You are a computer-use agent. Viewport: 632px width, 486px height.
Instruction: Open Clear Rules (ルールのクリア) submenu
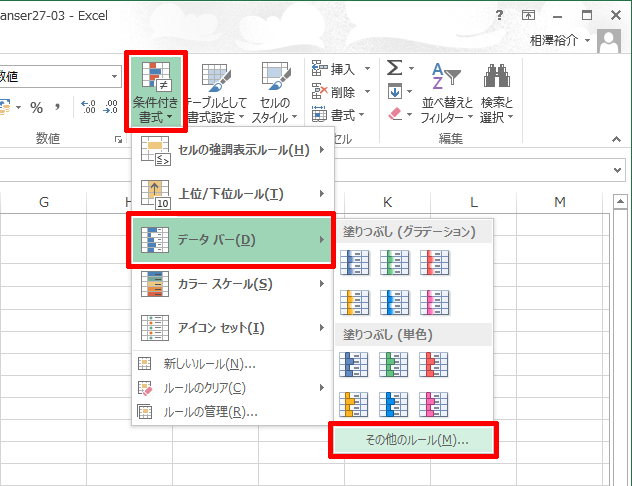click(233, 388)
